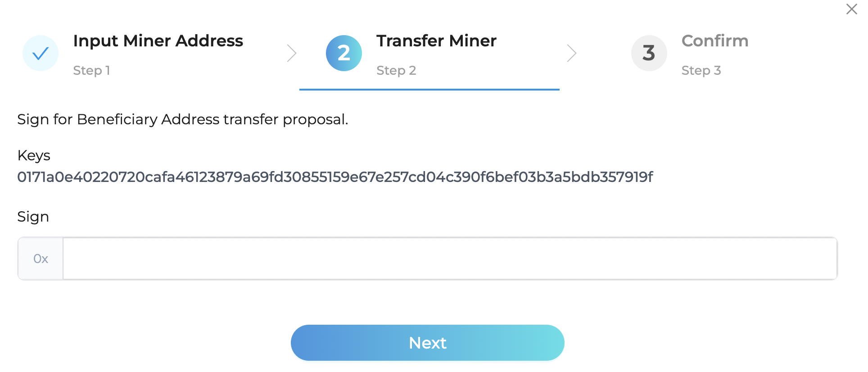Click the Step 3 subtitle label

[701, 70]
